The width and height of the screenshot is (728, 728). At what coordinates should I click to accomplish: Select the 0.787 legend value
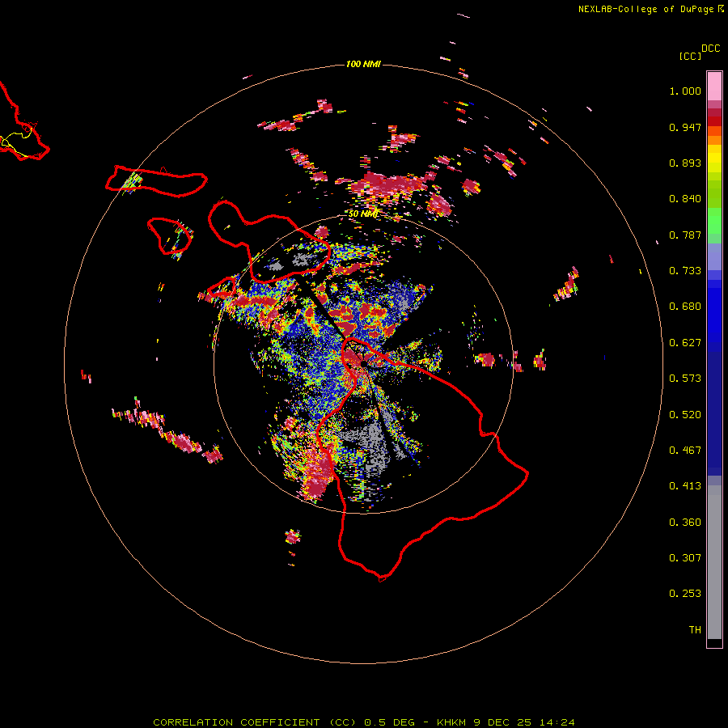pyautogui.click(x=685, y=235)
